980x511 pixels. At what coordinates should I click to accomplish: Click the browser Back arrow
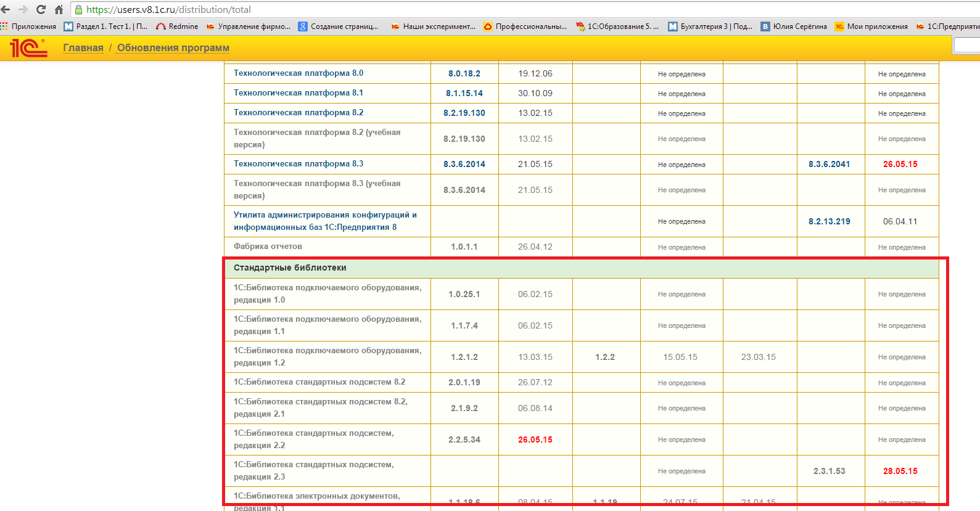(6, 9)
